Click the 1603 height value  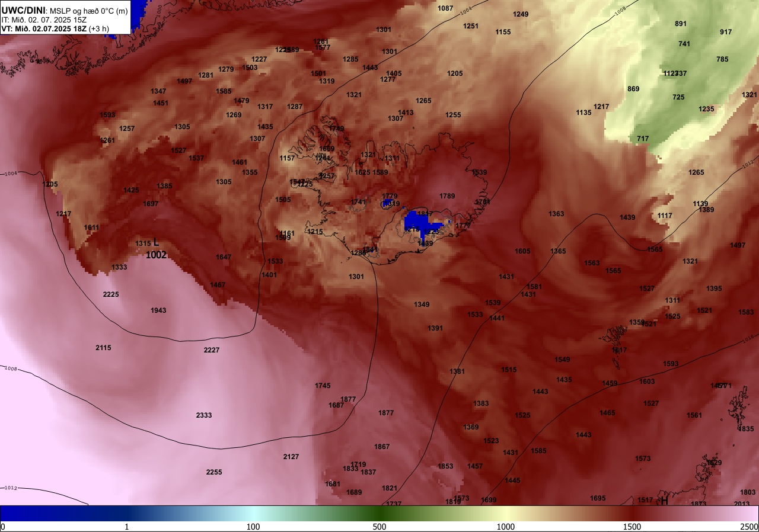[647, 382]
